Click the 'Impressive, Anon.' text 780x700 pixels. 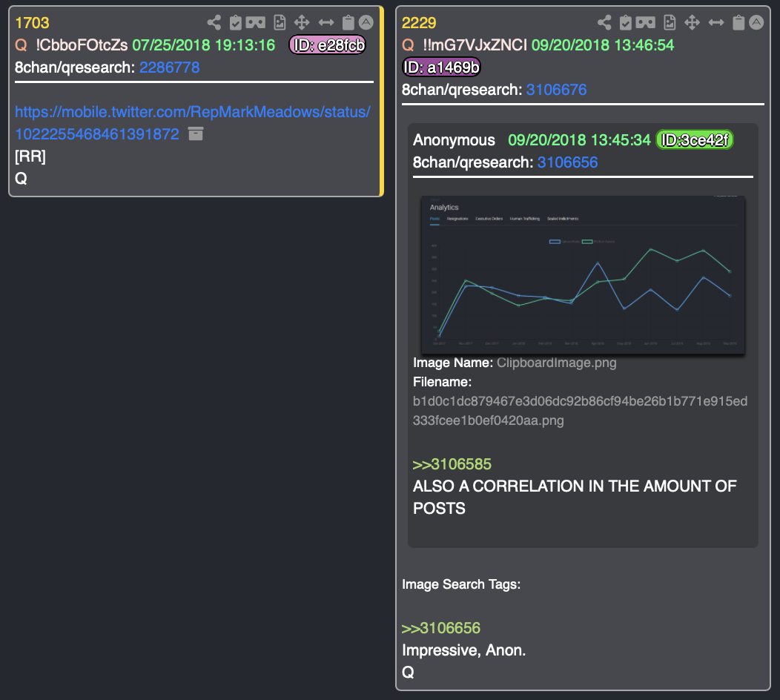pos(463,650)
